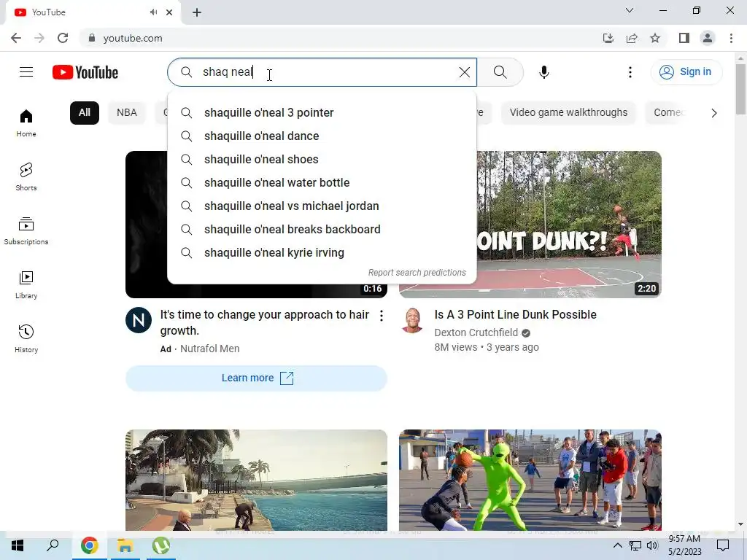Open the ad options three-dot menu
Viewport: 747px width, 560px height.
pos(381,315)
